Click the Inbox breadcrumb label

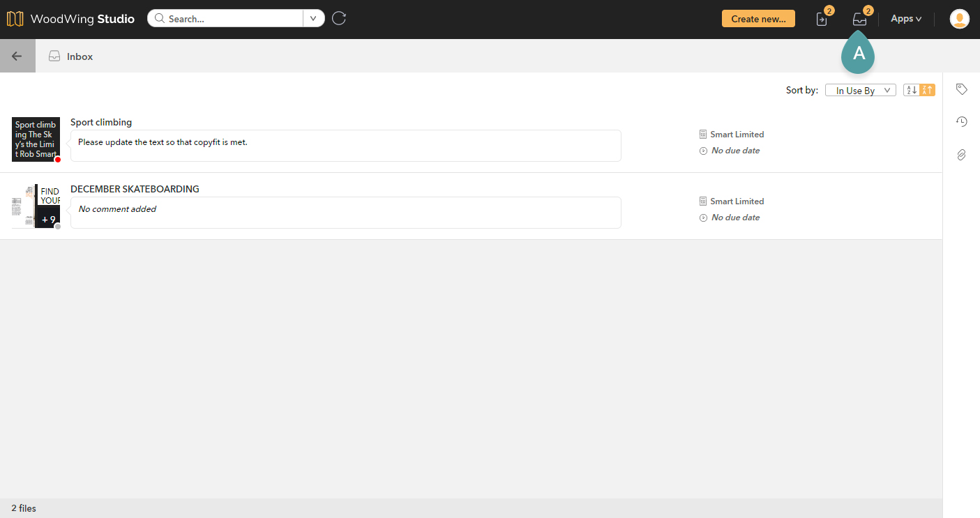click(79, 56)
